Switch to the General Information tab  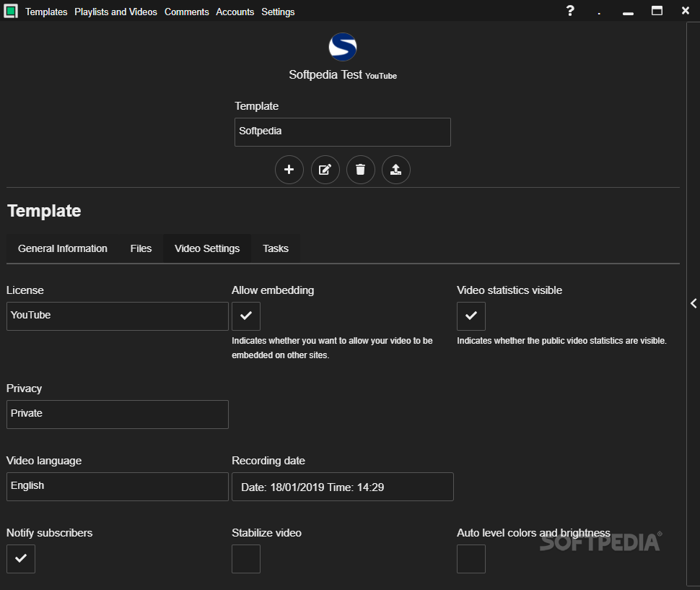tap(63, 248)
